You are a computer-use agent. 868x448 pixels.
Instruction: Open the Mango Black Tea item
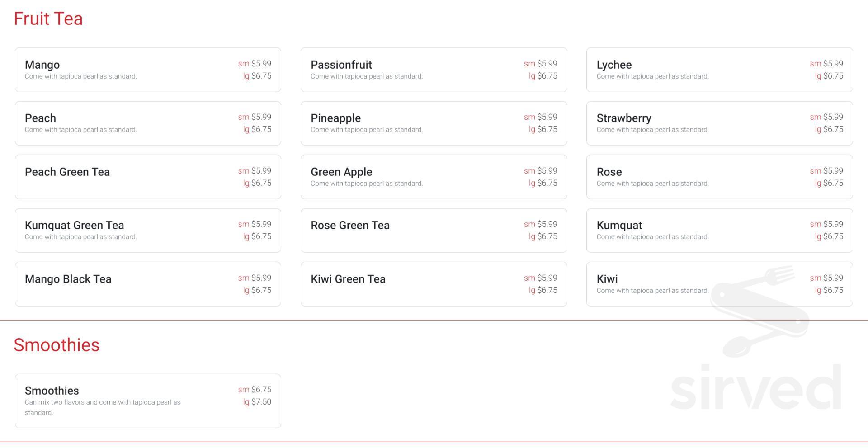pos(148,284)
